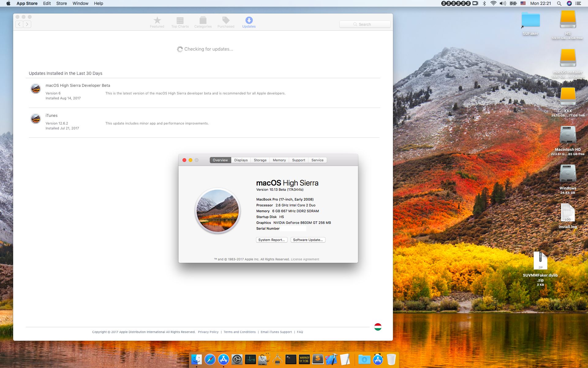Switch to the Storage tab
Image resolution: width=588 pixels, height=368 pixels.
[260, 160]
